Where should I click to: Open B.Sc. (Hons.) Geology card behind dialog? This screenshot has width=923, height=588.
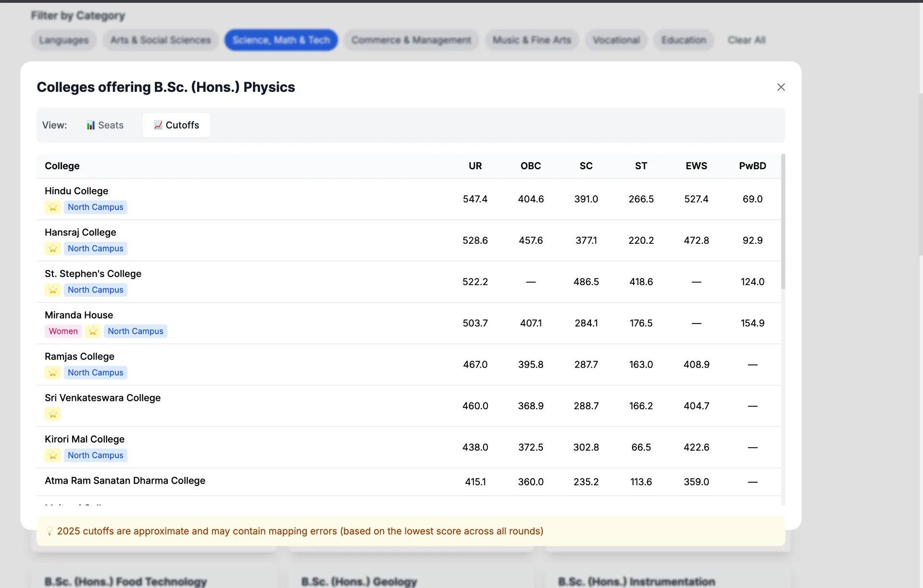coord(359,582)
